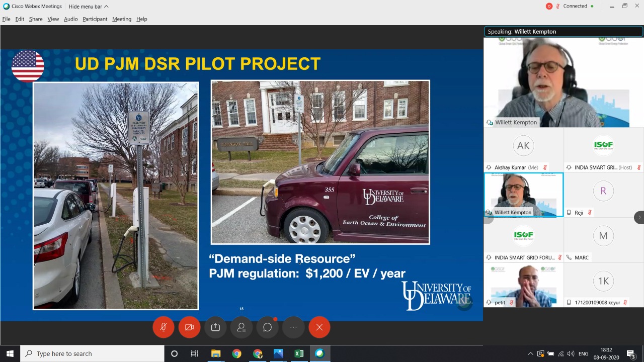Open more options ellipsis button
The height and width of the screenshot is (362, 644).
tap(293, 327)
